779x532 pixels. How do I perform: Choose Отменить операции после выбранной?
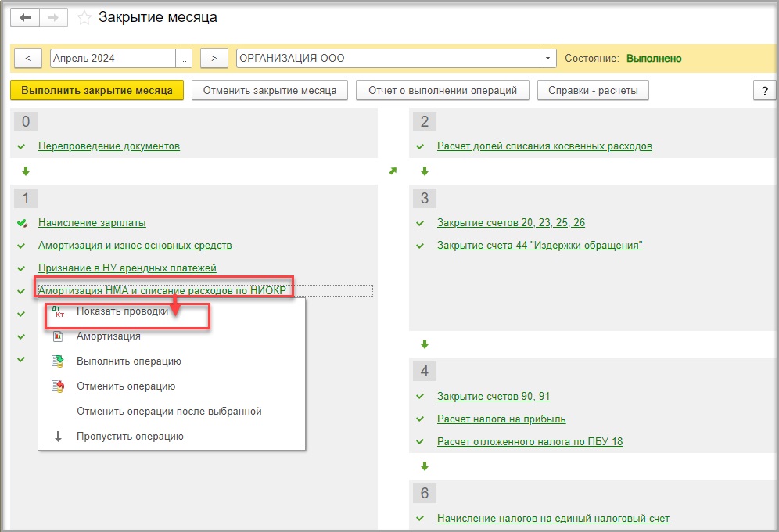tap(169, 412)
